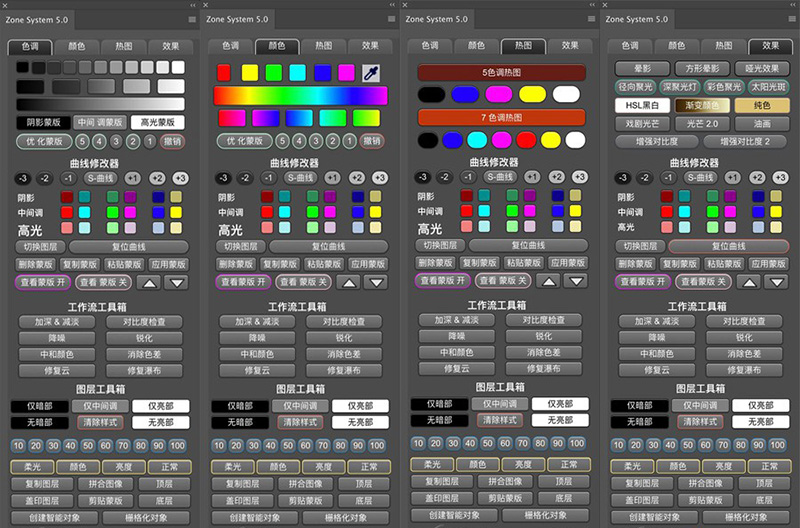Click the rainbow spectrum bar in 颜色 panel
Screen dimensions: 800x528
tap(300, 96)
